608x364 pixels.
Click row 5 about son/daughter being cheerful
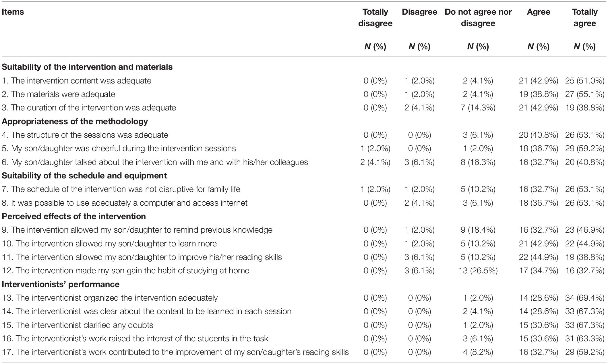304,149
